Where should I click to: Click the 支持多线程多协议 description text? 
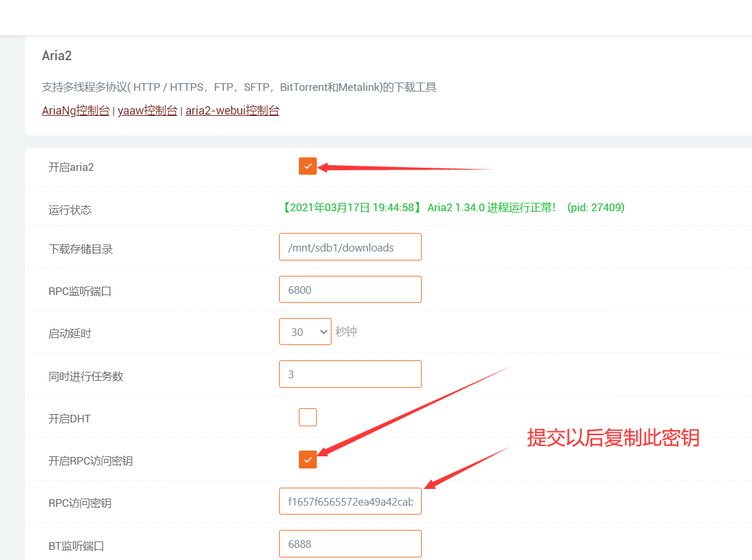tap(239, 87)
